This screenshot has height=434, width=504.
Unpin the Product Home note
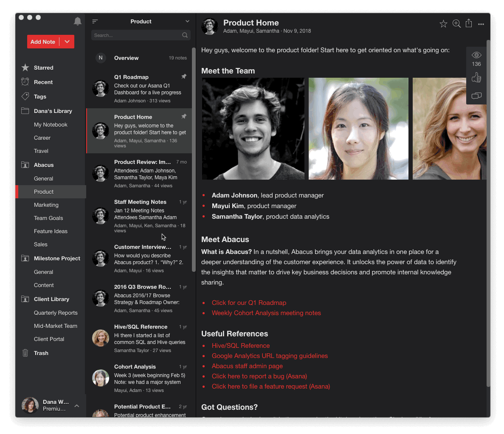point(183,116)
